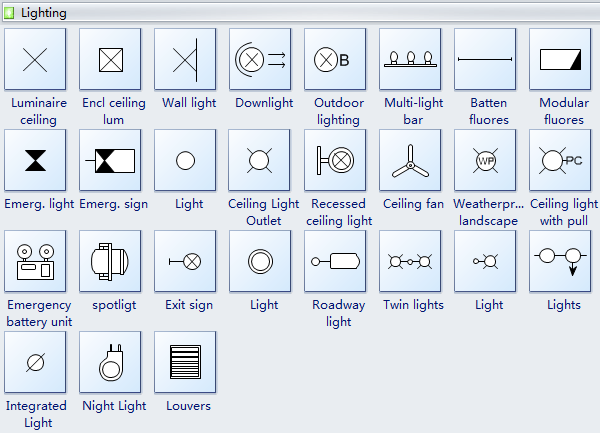Select the Multi-light bar symbol
This screenshot has width=600, height=433.
(410, 59)
